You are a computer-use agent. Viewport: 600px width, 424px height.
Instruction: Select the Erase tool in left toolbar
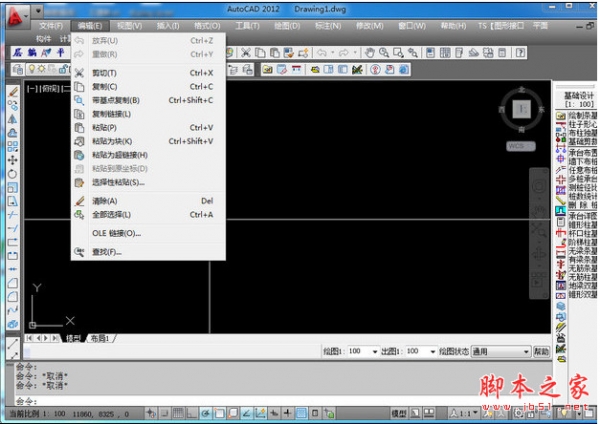click(x=13, y=92)
